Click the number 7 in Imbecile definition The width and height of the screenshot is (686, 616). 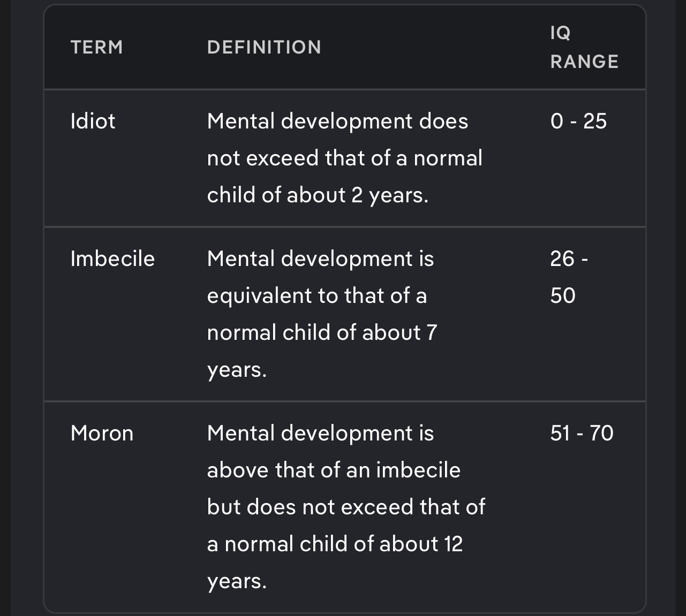[432, 332]
